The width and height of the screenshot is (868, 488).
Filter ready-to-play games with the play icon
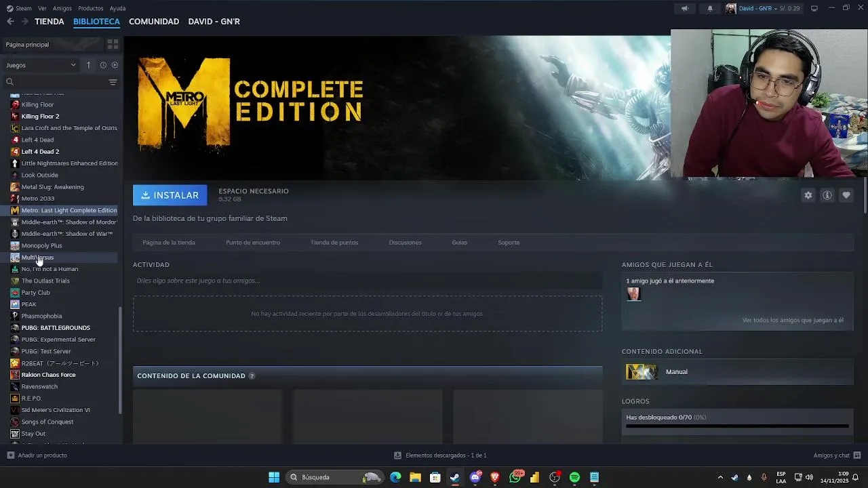(115, 65)
